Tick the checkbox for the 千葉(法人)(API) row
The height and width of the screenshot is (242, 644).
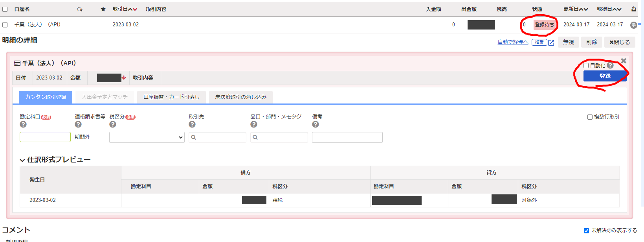tap(5, 25)
